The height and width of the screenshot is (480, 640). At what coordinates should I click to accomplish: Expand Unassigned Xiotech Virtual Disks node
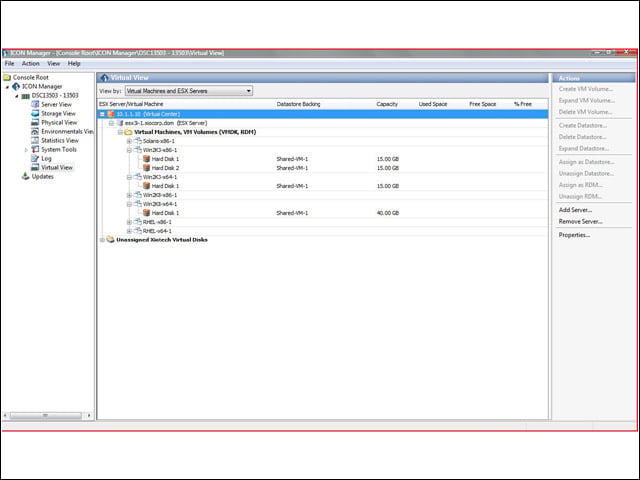pyautogui.click(x=102, y=240)
